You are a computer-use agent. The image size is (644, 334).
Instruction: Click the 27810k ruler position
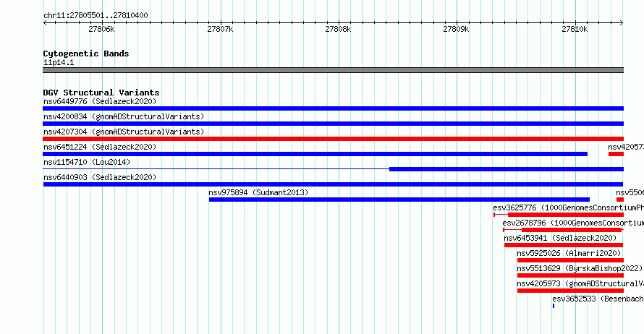(575, 29)
